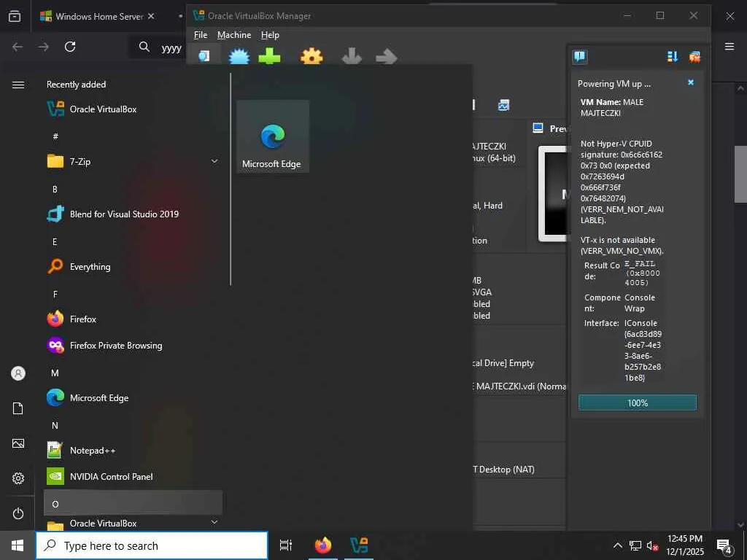
Task: Dismiss the Powering VM up notification
Action: click(x=691, y=82)
